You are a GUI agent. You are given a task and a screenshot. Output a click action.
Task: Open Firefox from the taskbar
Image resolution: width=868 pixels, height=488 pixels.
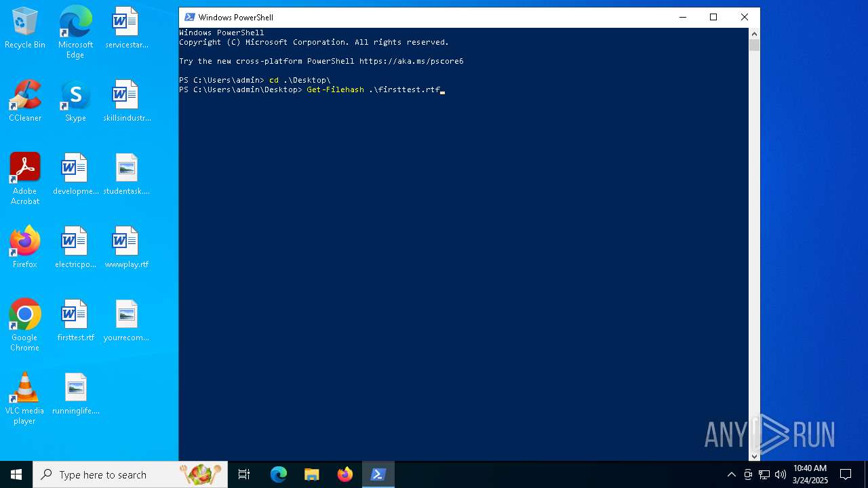344,474
